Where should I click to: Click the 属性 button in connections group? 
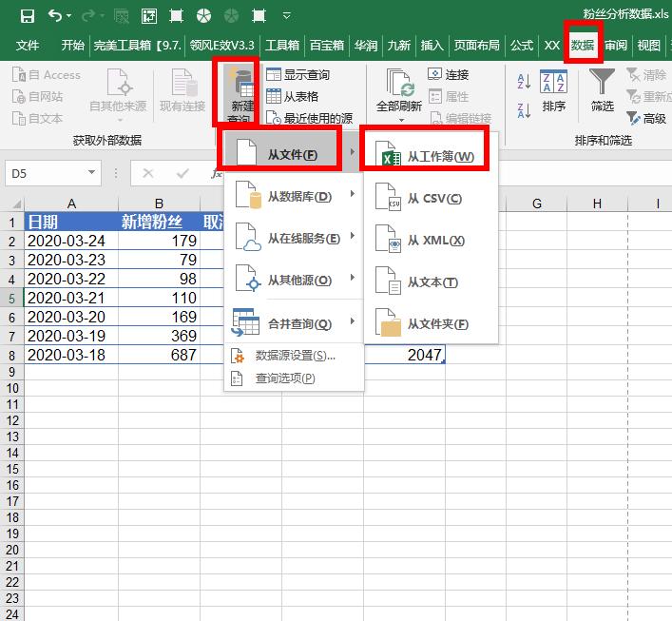[449, 96]
